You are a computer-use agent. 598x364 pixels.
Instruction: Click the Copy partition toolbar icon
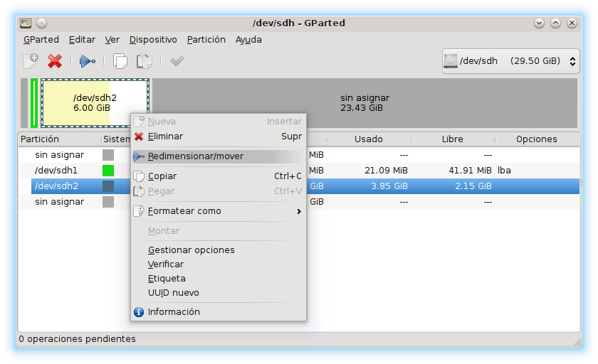pyautogui.click(x=120, y=61)
